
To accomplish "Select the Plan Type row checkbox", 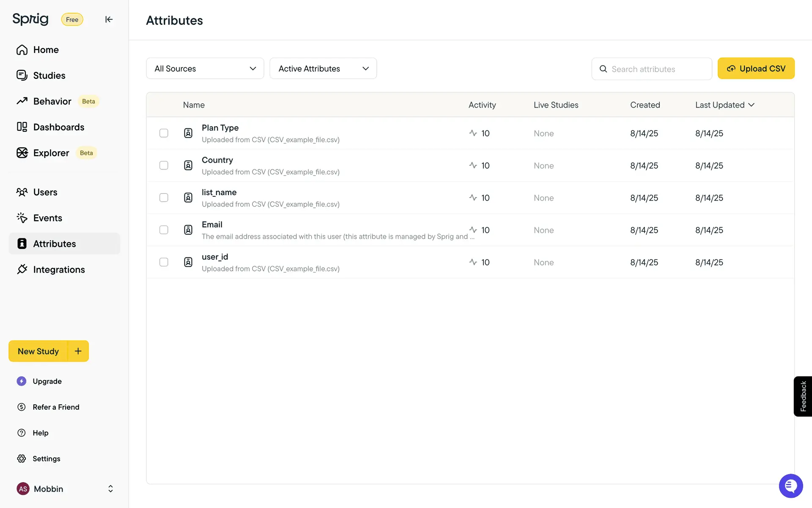I will (x=164, y=133).
